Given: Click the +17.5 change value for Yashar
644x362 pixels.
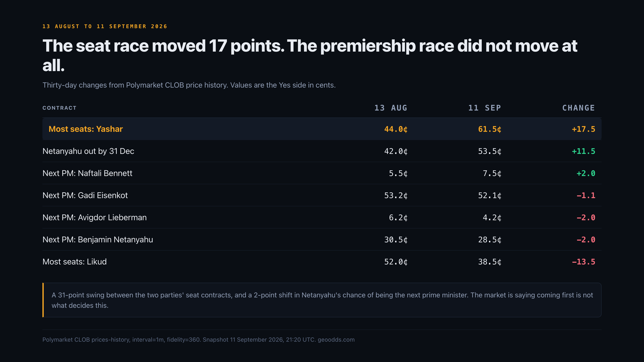Looking at the screenshot, I should 584,129.
